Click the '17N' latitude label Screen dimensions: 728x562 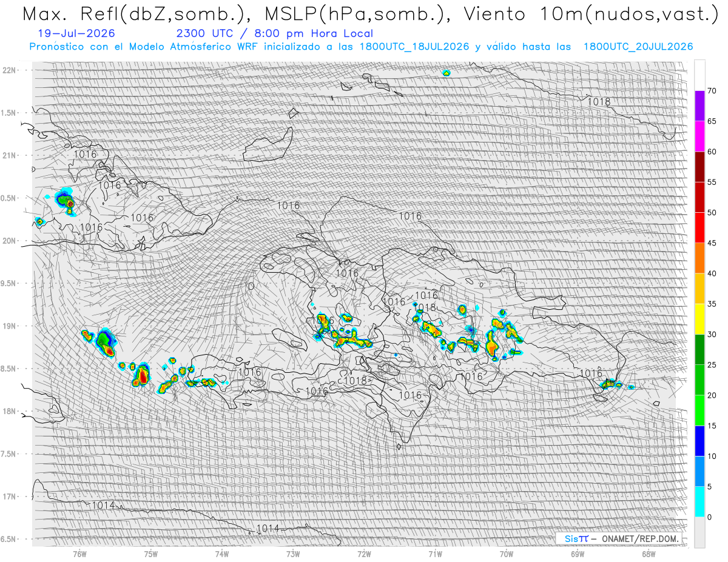pos(8,497)
